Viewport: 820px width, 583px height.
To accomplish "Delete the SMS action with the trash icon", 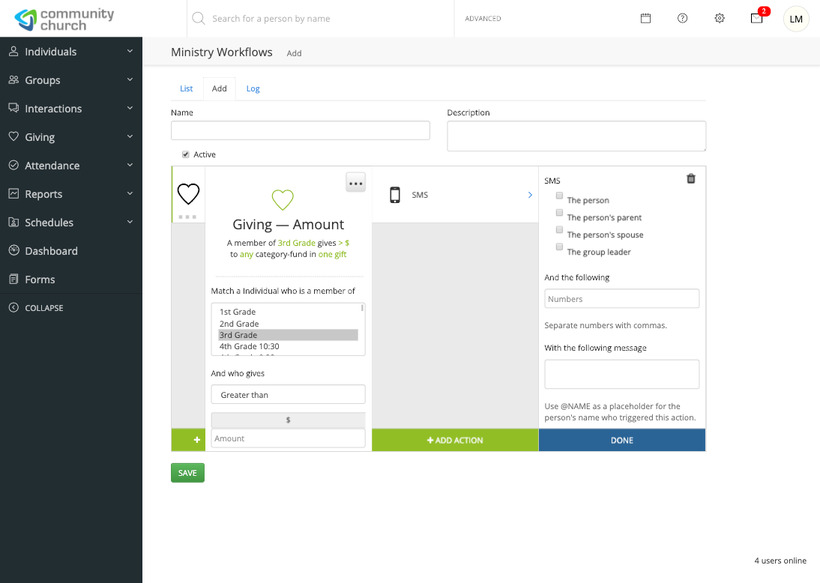I will click(690, 178).
